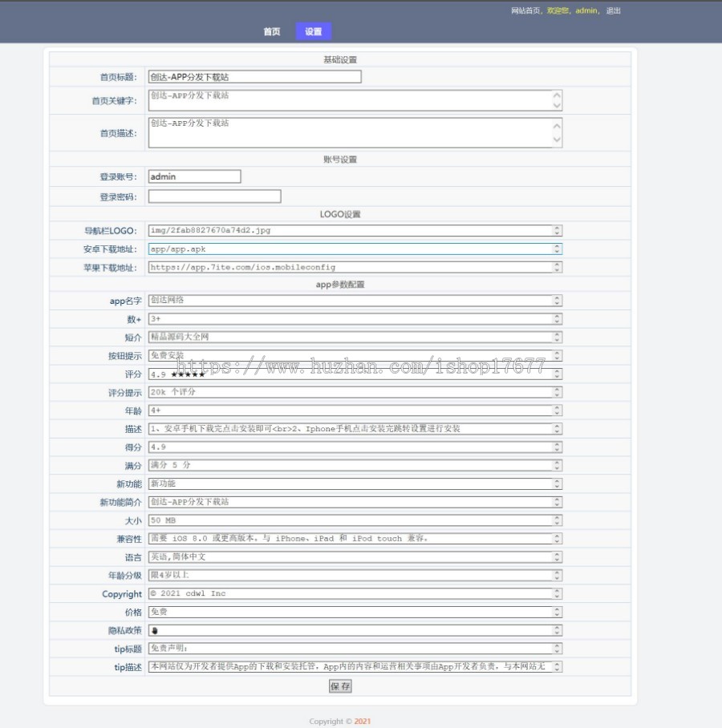
Task: Edit the 登录账号 admin field
Action: [194, 176]
